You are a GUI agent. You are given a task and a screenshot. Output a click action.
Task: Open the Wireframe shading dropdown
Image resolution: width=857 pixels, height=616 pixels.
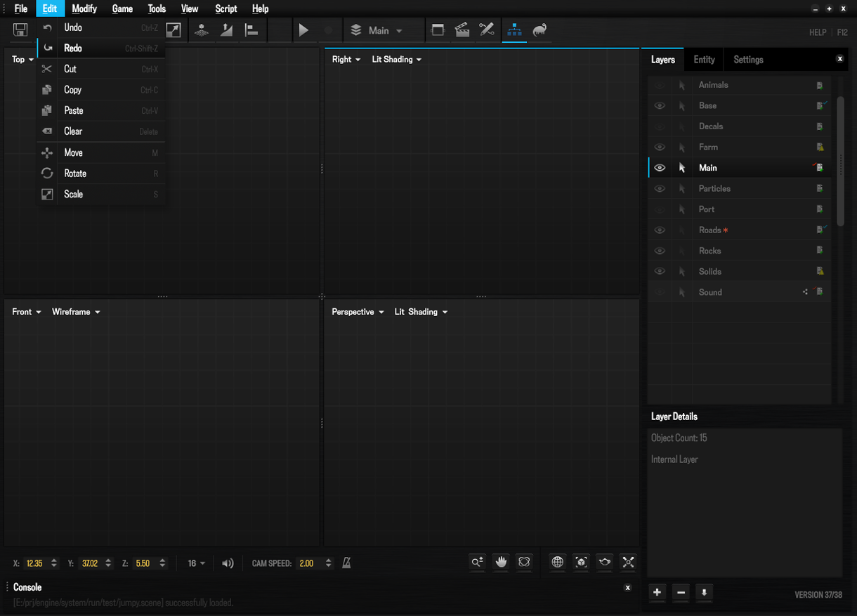76,312
